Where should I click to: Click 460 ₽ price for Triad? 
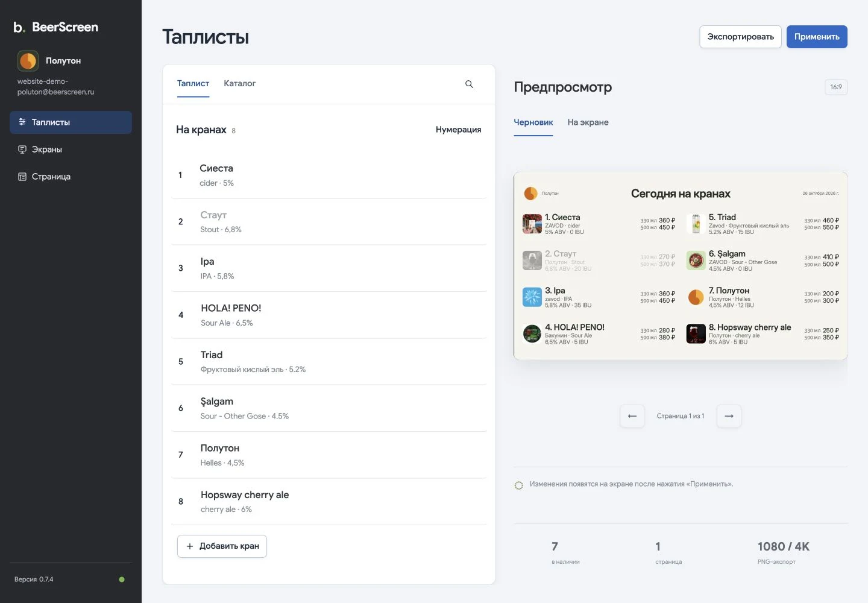coord(831,221)
